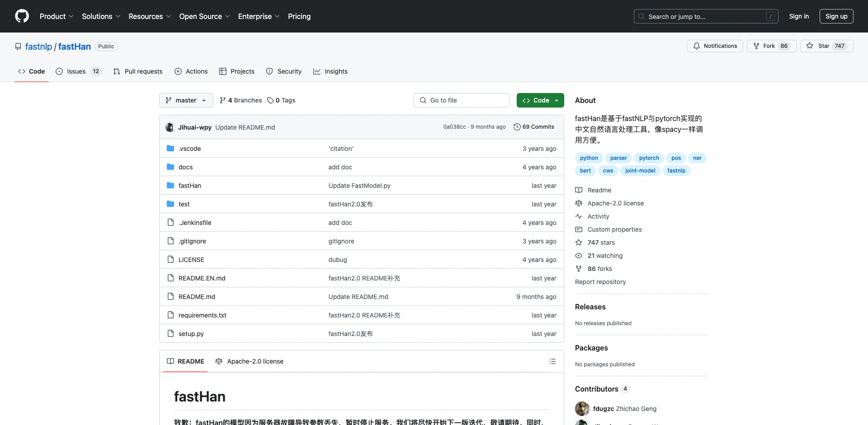Open the master branch selector

coord(186,100)
